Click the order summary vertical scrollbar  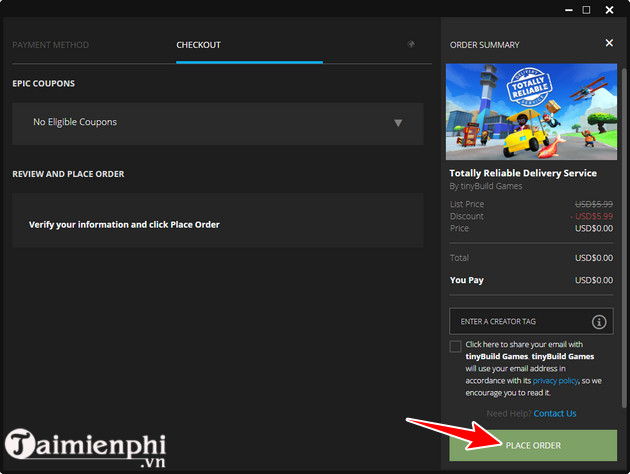[x=624, y=237]
